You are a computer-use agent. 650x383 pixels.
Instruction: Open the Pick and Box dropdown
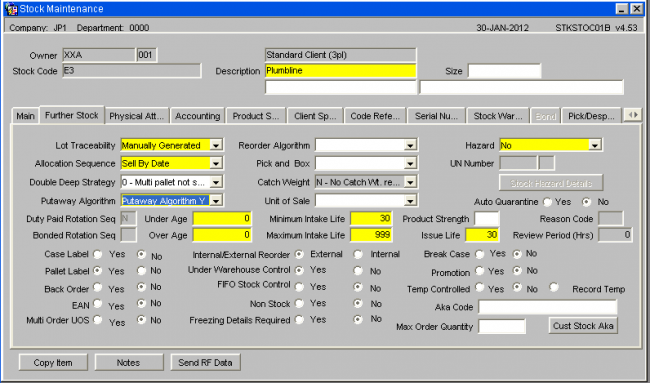pyautogui.click(x=410, y=163)
